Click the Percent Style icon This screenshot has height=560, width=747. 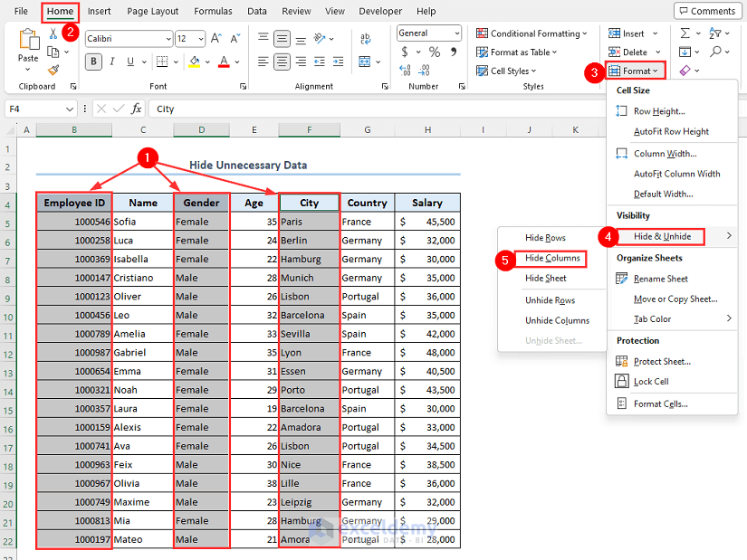coord(434,52)
